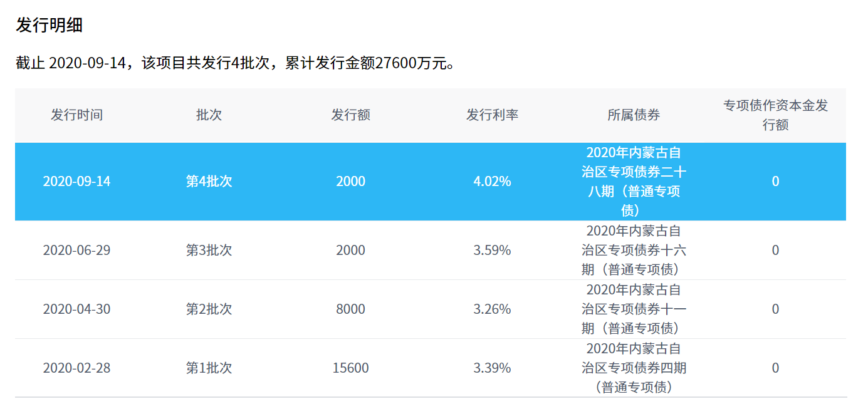Screen dimensions: 868x399
Task: Open the 专项债券二十八期 bond name
Action: click(634, 182)
